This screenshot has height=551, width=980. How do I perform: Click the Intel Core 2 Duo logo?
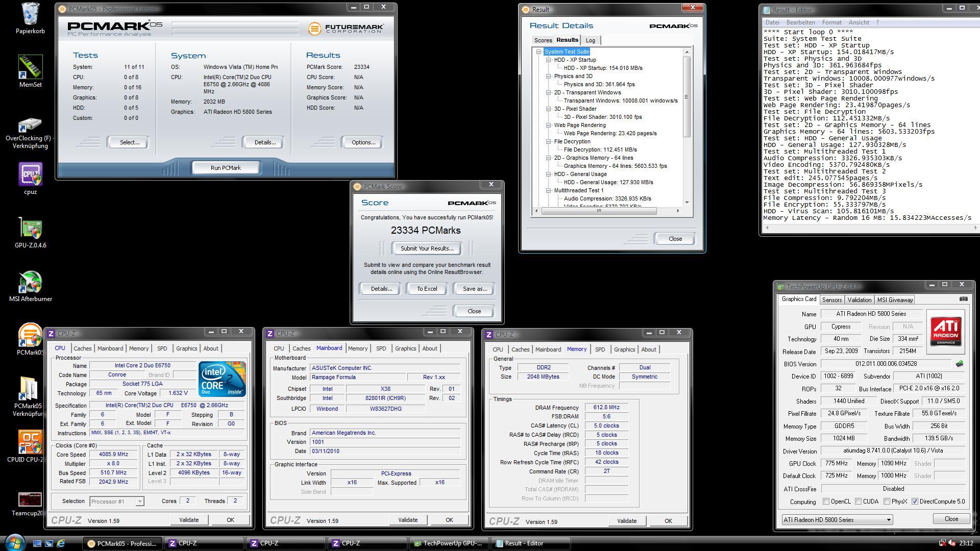[x=222, y=379]
